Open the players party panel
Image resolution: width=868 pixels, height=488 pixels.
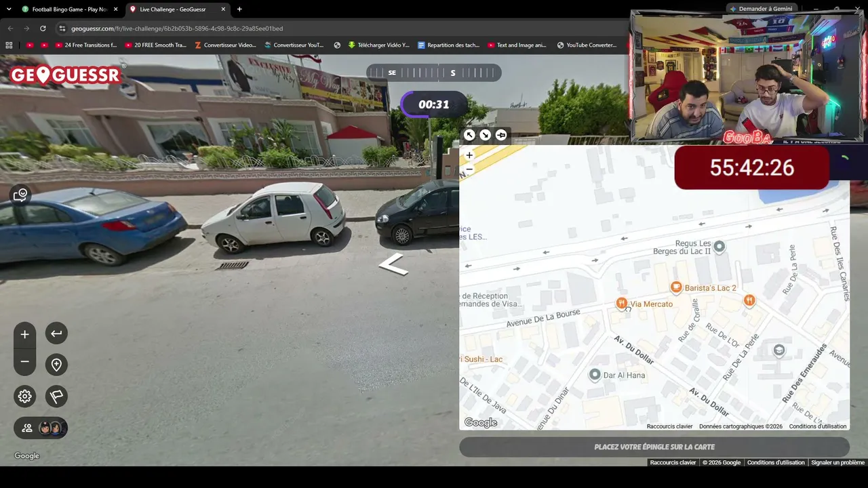point(41,428)
